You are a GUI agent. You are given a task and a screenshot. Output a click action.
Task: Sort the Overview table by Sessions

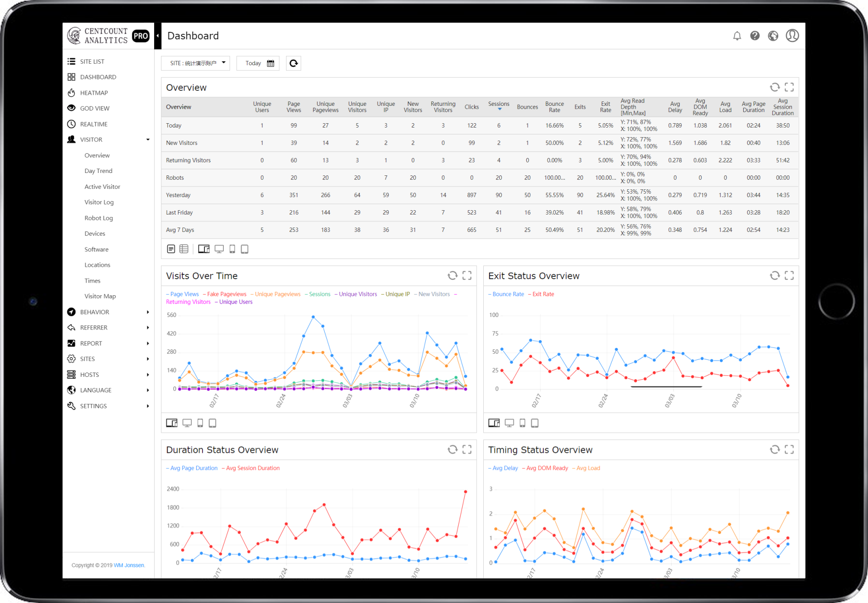coord(498,104)
